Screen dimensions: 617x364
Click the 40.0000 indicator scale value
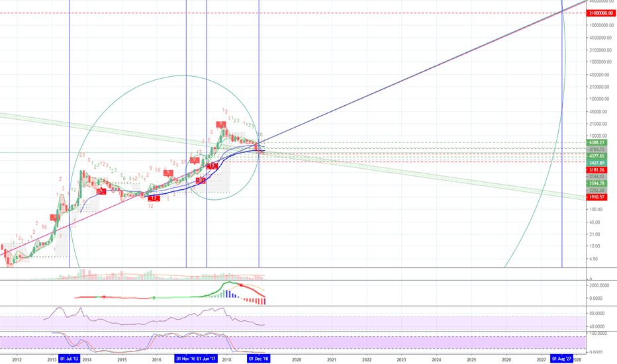point(597,326)
